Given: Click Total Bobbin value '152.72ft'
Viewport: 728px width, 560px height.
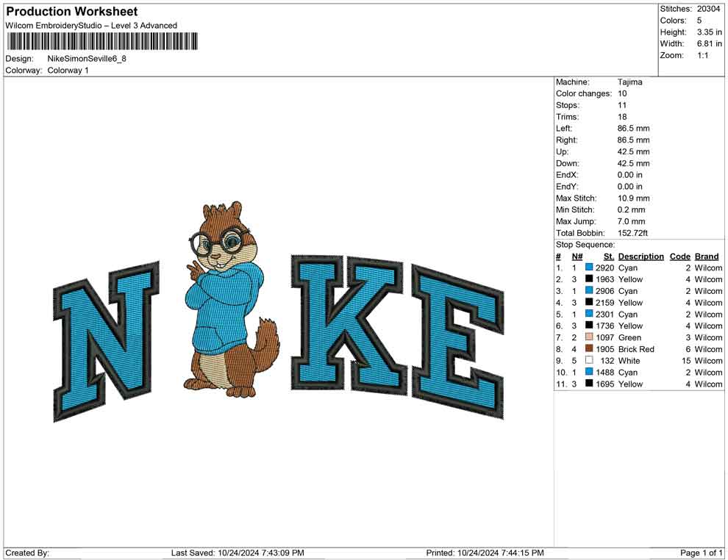Looking at the screenshot, I should coord(633,233).
